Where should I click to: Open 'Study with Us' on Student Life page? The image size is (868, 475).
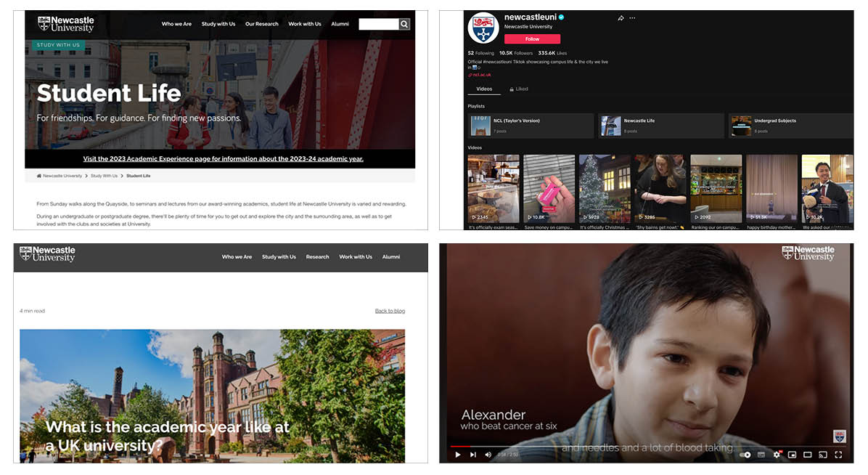(x=218, y=24)
